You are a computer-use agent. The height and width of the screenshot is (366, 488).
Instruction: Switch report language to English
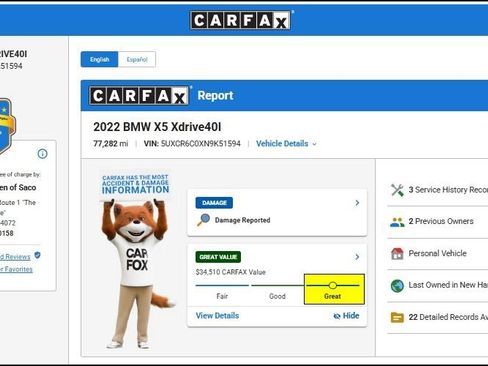[x=99, y=59]
